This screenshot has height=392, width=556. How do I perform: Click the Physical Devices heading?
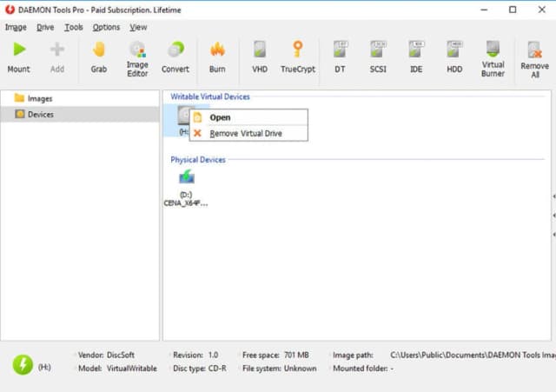click(198, 160)
